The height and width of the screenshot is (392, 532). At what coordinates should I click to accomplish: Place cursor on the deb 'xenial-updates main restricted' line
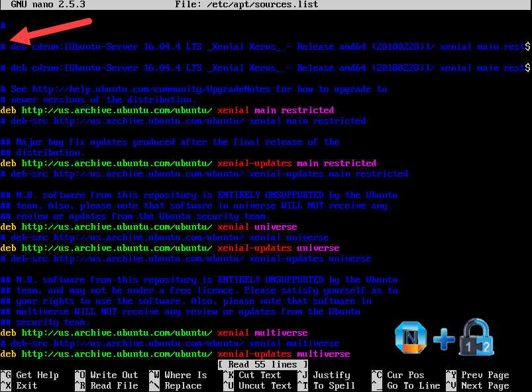click(188, 163)
